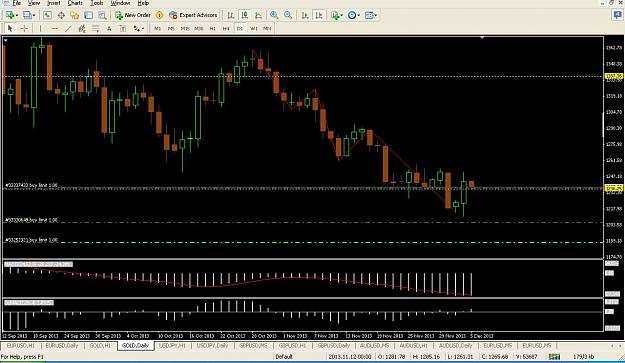Toggle the Expert Advisors button

(x=193, y=15)
